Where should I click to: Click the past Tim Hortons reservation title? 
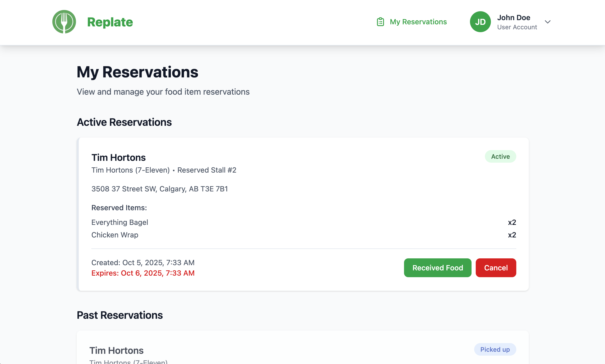(x=116, y=350)
